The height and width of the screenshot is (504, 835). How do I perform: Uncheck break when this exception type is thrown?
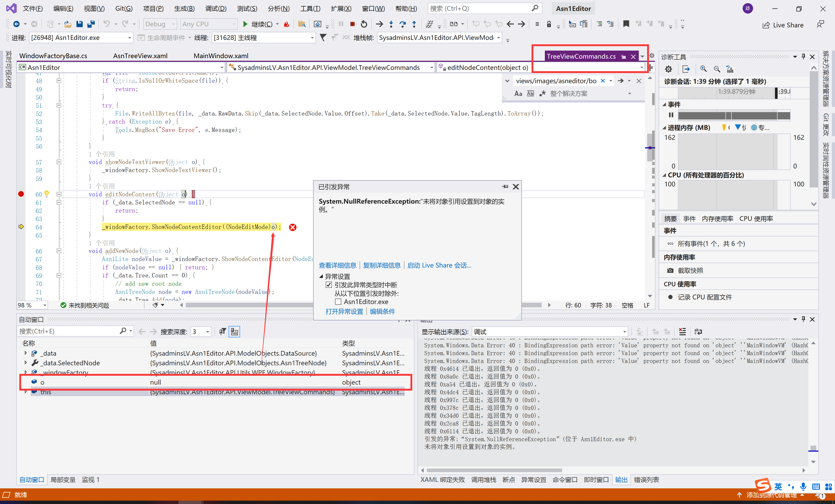click(328, 285)
